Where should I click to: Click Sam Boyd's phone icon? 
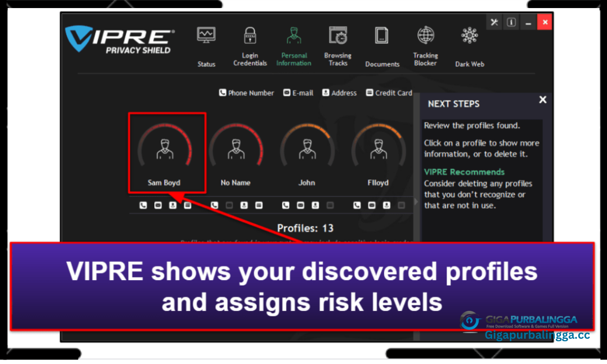[143, 205]
